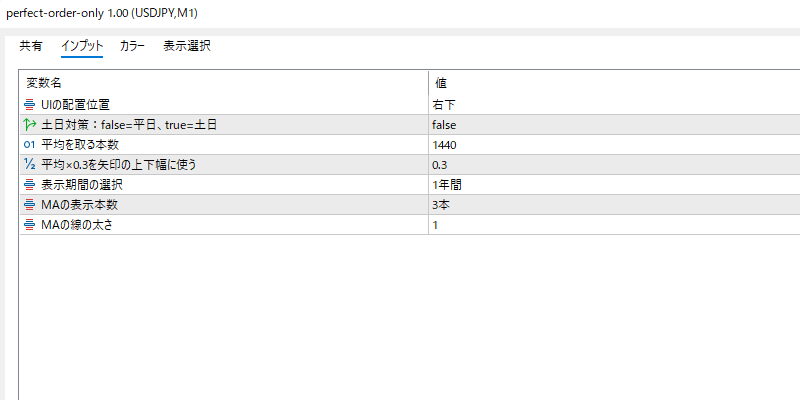Open the MA表示本数 dropdown showing 3本

(x=443, y=204)
